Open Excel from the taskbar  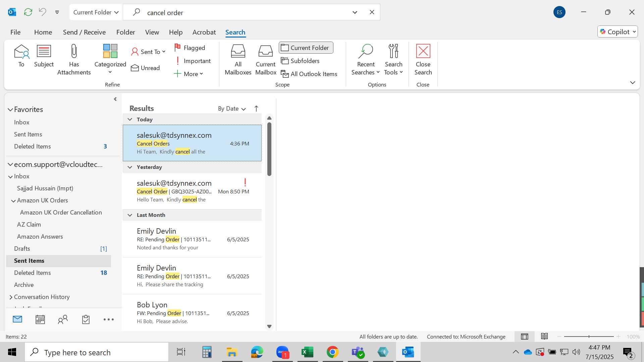[x=307, y=352]
